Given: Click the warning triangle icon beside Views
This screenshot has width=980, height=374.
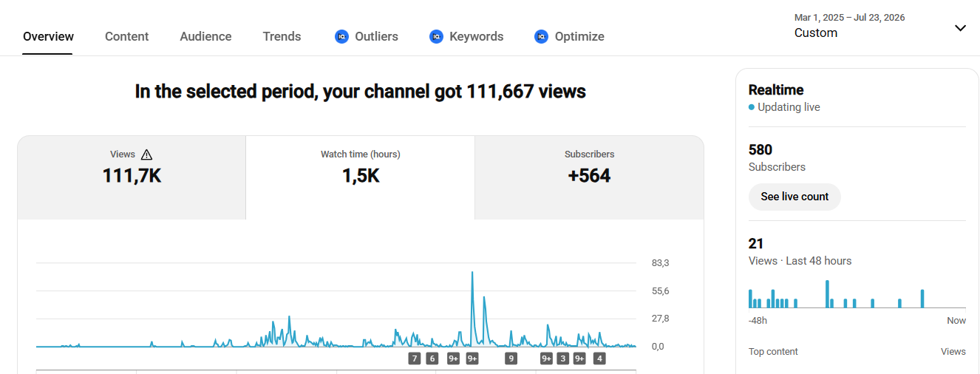Looking at the screenshot, I should [146, 154].
